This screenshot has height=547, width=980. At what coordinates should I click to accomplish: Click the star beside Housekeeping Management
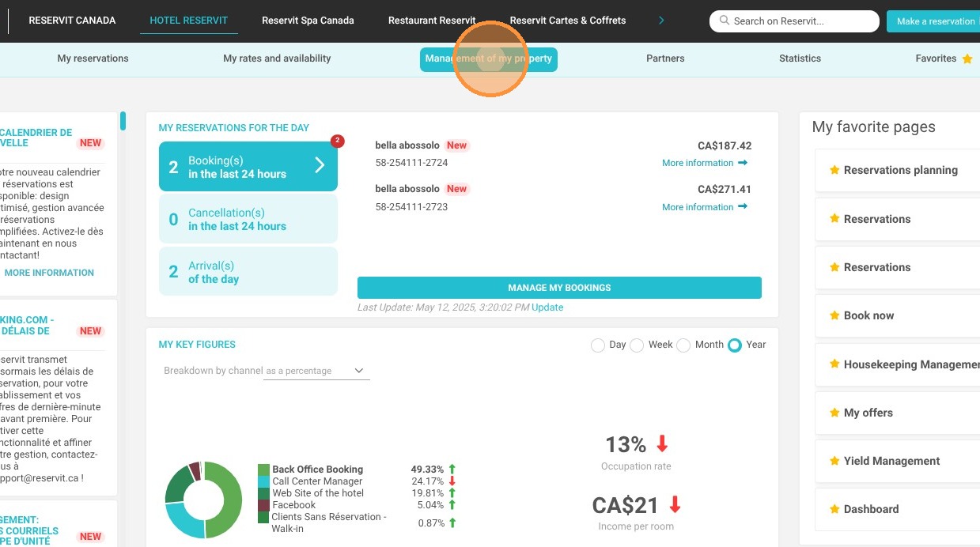tap(834, 364)
